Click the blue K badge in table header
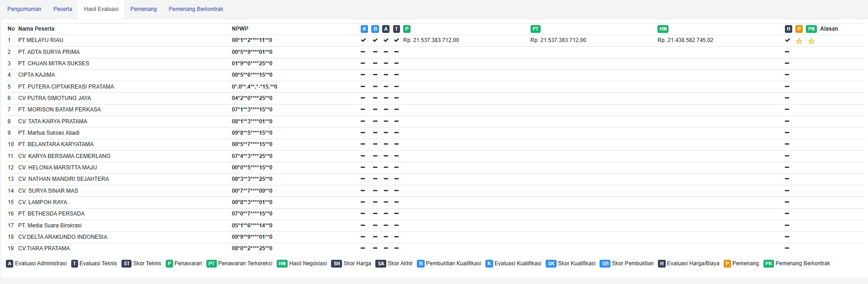This screenshot has height=284, width=868. [364, 29]
